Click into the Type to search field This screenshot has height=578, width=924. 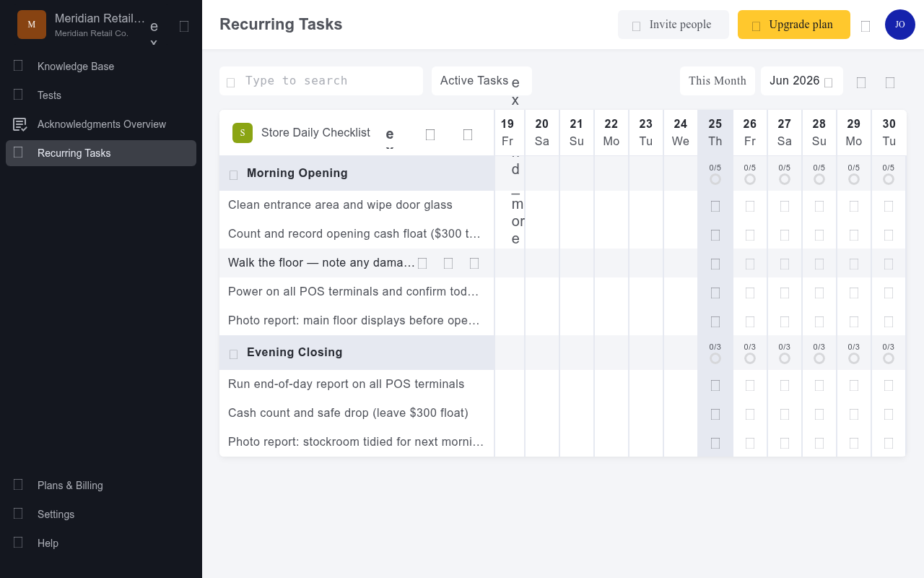tap(321, 81)
